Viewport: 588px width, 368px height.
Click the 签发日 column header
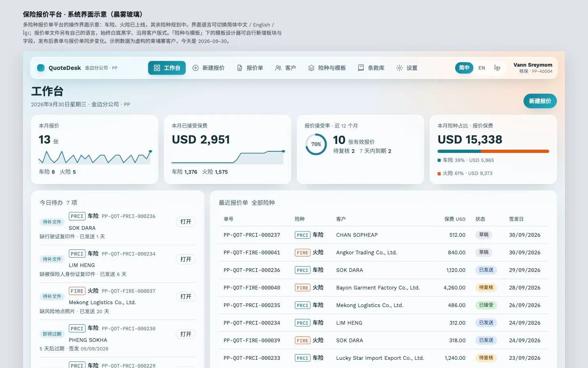pos(516,219)
